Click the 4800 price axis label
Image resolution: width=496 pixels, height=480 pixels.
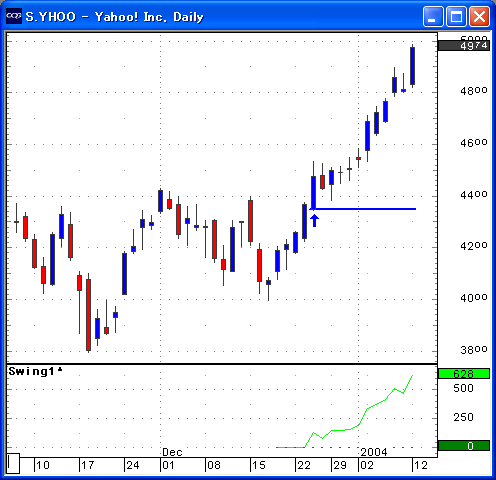(474, 91)
